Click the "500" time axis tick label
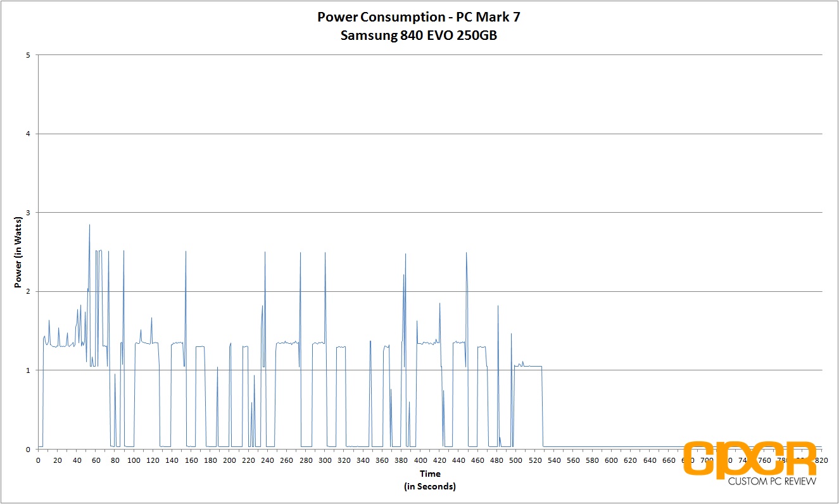Screen dimensions: 839x504 516,460
